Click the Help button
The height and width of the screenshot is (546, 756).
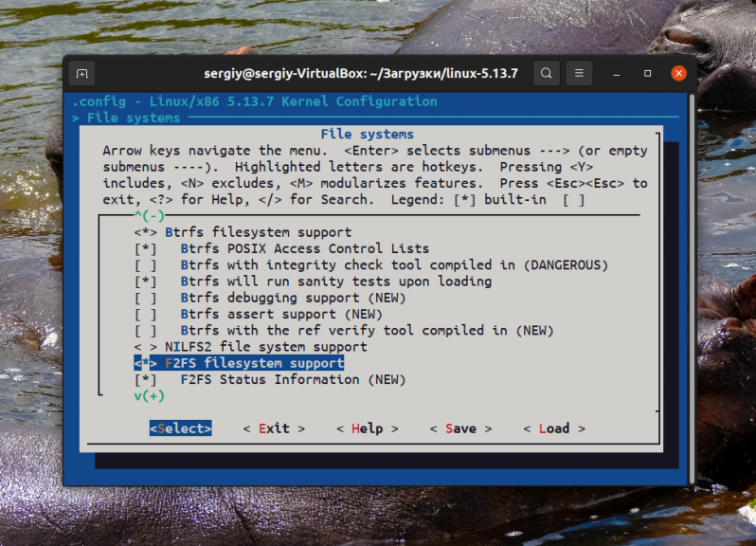368,428
